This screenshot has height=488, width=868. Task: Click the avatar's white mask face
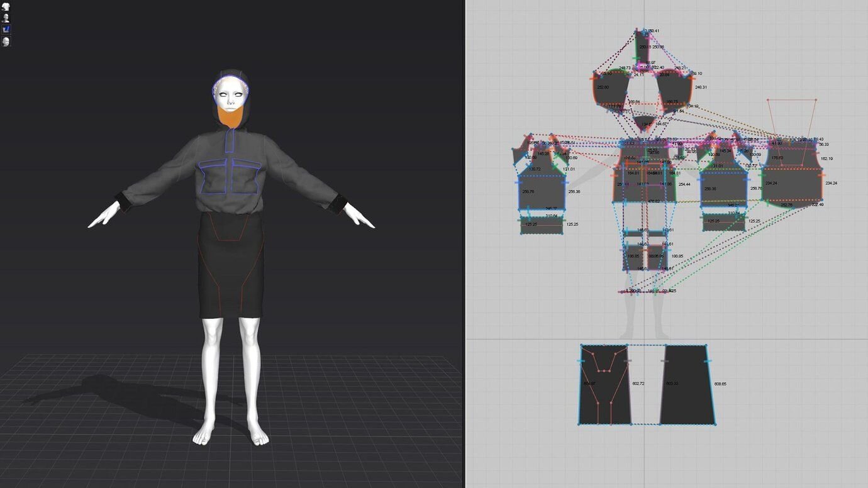[230, 93]
